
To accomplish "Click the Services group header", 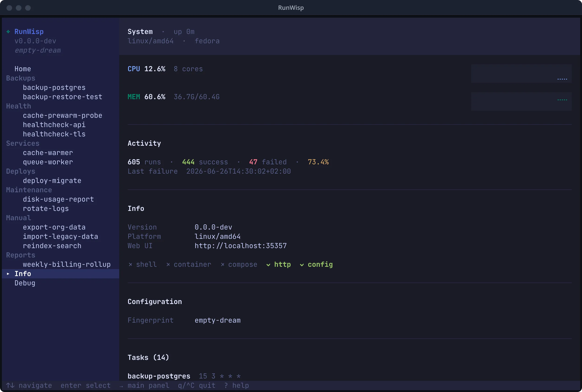I will pos(23,143).
